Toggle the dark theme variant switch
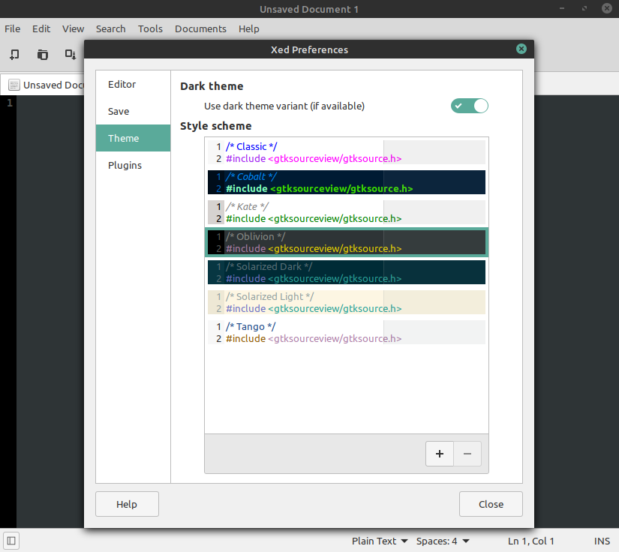The image size is (619, 552). 469,106
